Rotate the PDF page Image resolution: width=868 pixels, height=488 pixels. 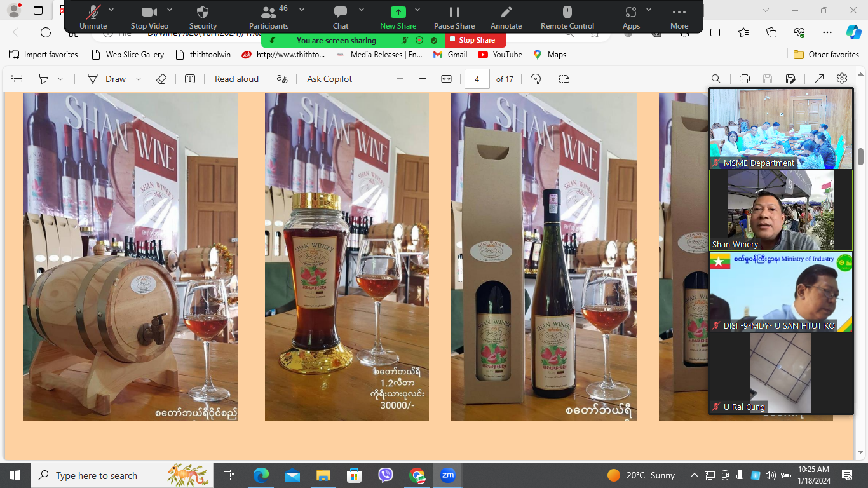pos(536,79)
